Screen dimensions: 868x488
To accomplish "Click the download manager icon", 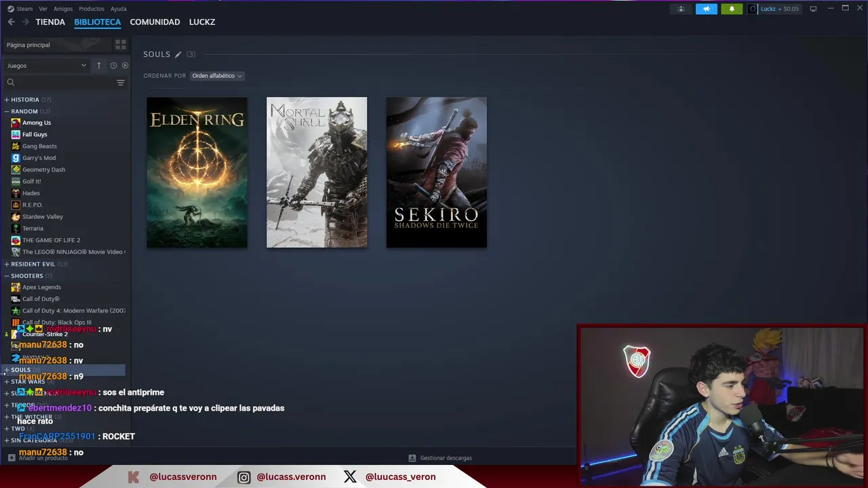I will 412,458.
